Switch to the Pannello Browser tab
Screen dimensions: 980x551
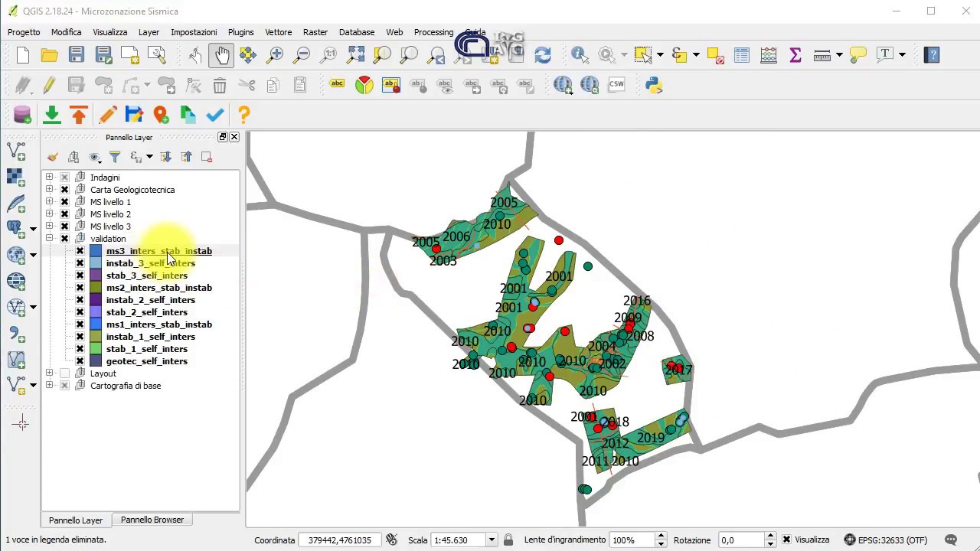point(152,520)
